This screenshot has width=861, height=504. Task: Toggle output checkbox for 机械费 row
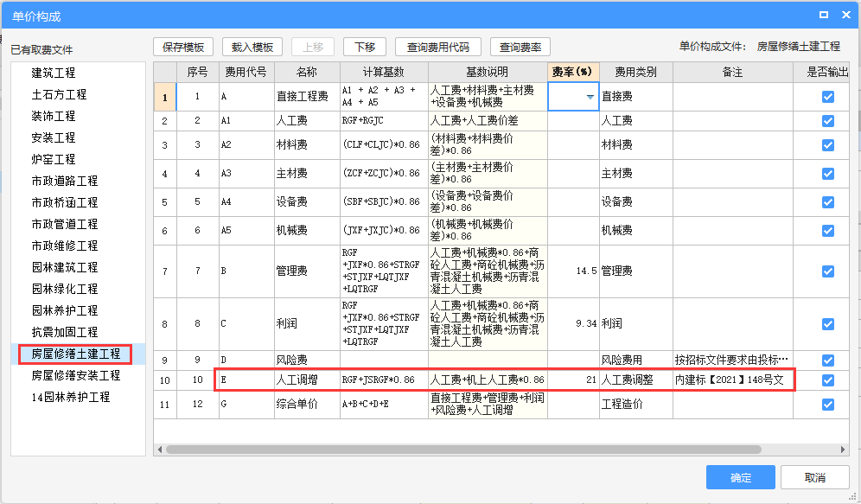[x=828, y=231]
